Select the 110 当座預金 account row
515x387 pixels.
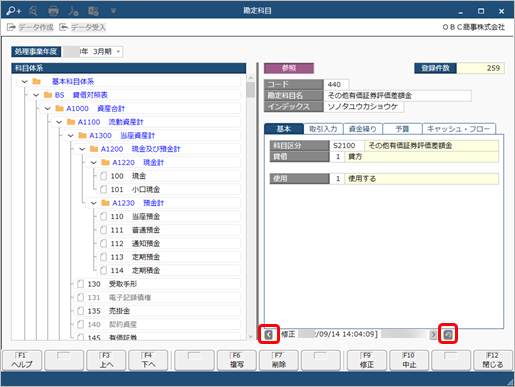169,217
